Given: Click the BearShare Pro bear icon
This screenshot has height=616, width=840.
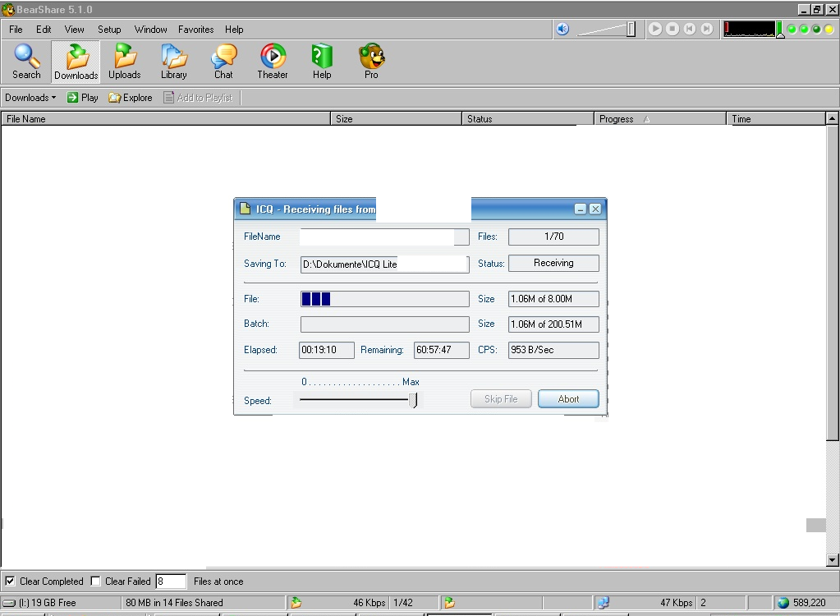Looking at the screenshot, I should (x=371, y=62).
